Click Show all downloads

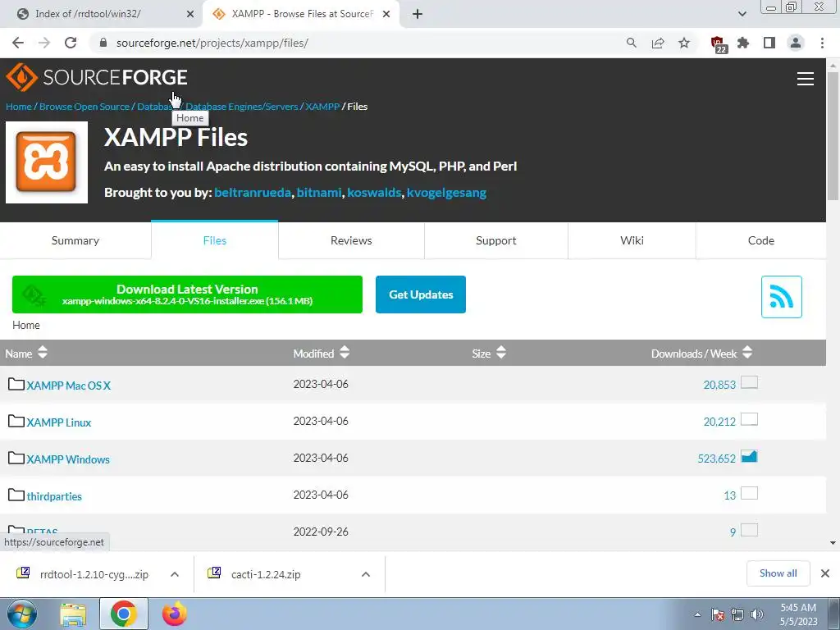coord(778,573)
